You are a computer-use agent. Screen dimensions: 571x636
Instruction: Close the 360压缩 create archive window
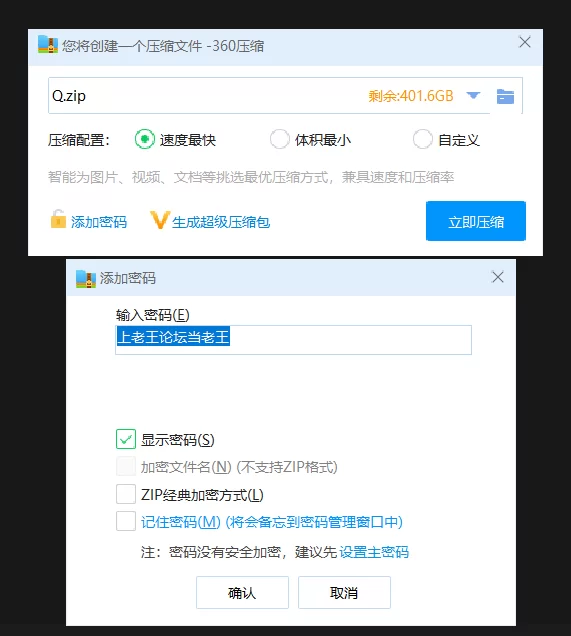(x=525, y=42)
